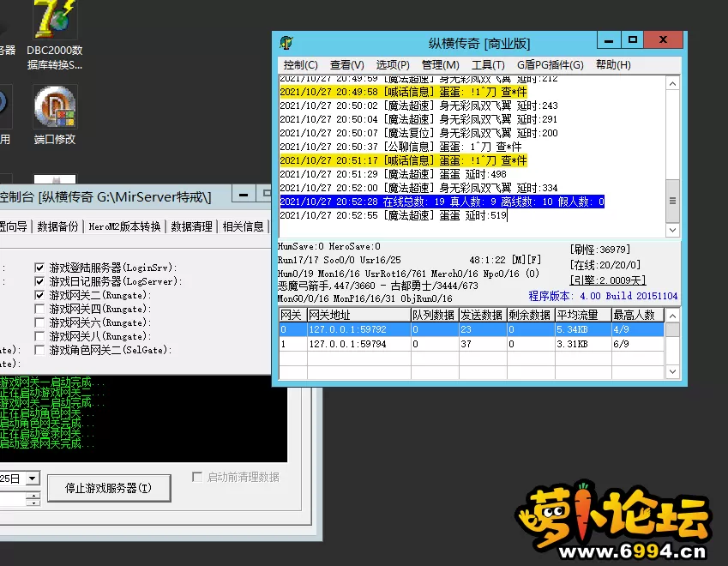Maximize the 纵横传奇 [商业版] window

(632, 40)
